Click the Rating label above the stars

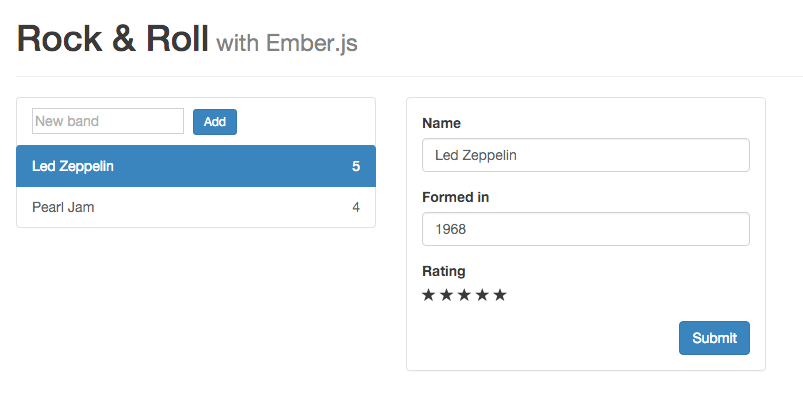tap(444, 271)
